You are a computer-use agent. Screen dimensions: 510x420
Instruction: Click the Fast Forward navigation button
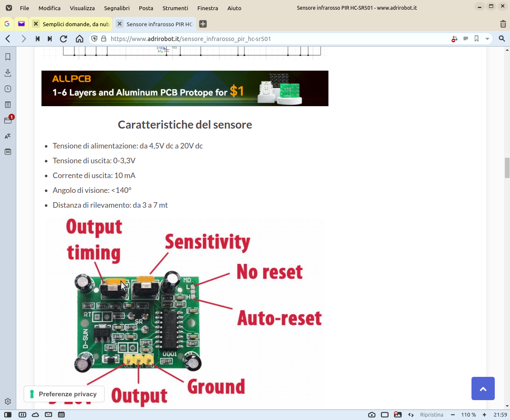point(50,39)
